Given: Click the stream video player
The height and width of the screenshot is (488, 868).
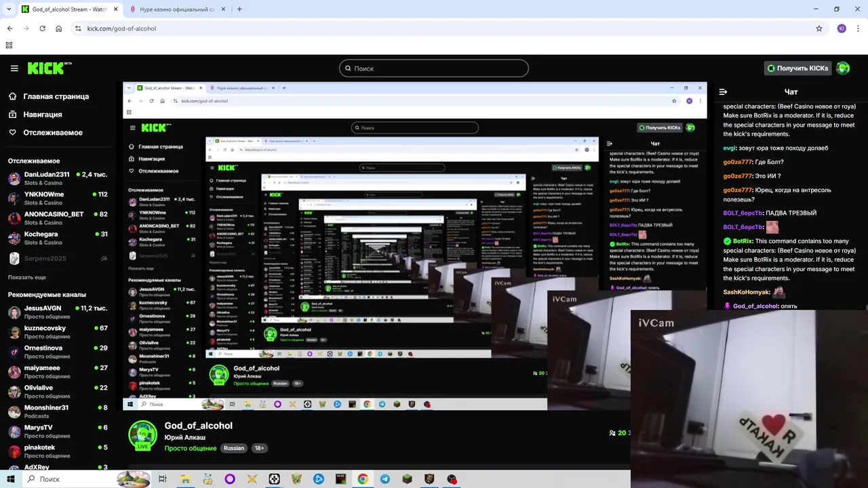Looking at the screenshot, I should pyautogui.click(x=414, y=245).
